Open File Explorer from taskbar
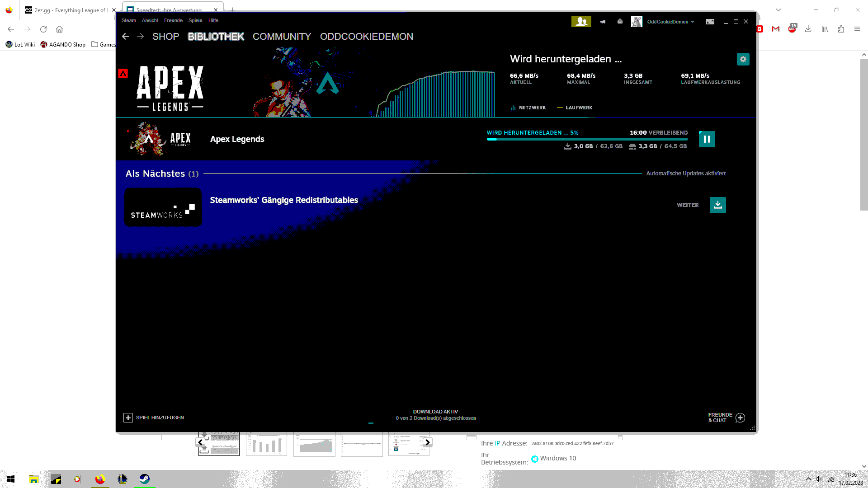868x488 pixels. [x=34, y=479]
